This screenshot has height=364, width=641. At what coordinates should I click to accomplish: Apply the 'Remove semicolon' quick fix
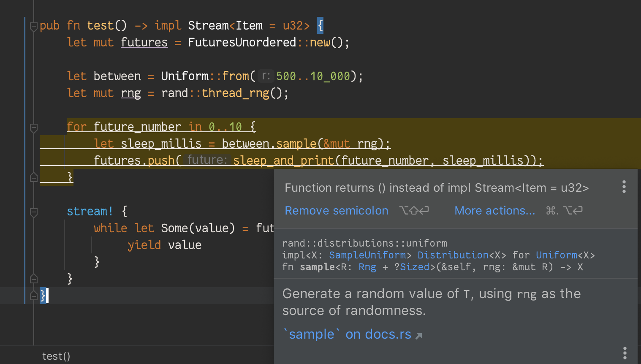pos(337,210)
